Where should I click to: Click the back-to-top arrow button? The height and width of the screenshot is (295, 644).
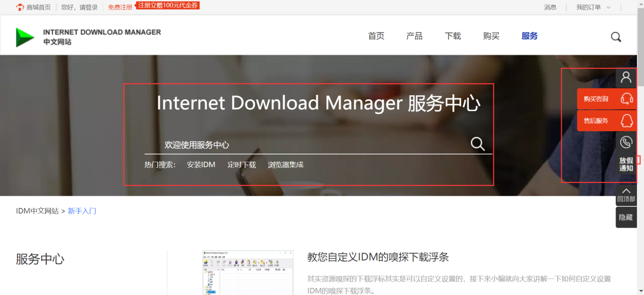pyautogui.click(x=626, y=195)
